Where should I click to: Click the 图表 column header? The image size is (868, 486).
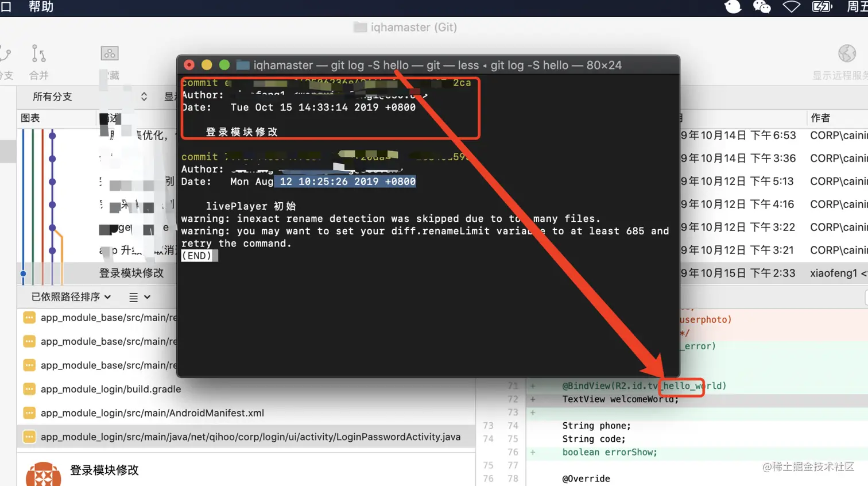coord(30,118)
